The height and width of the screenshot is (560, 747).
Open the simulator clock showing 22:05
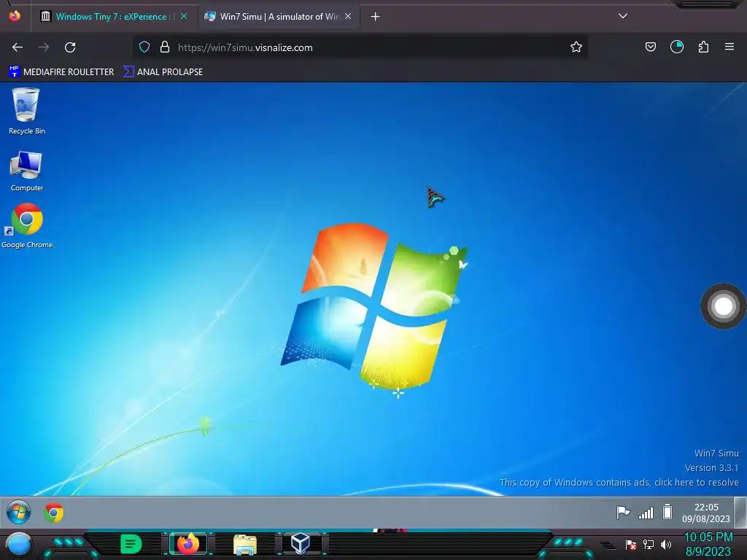[x=706, y=513]
